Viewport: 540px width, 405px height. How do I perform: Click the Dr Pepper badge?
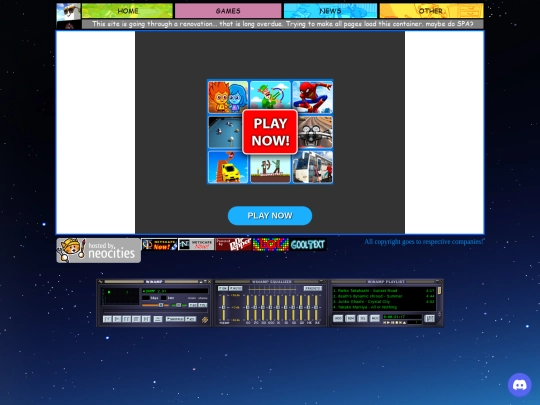tap(233, 245)
